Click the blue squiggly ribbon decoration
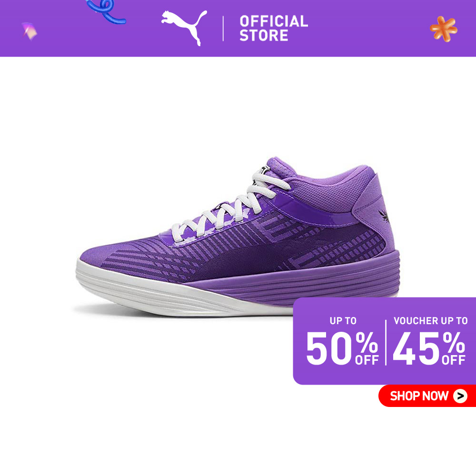 [106, 11]
